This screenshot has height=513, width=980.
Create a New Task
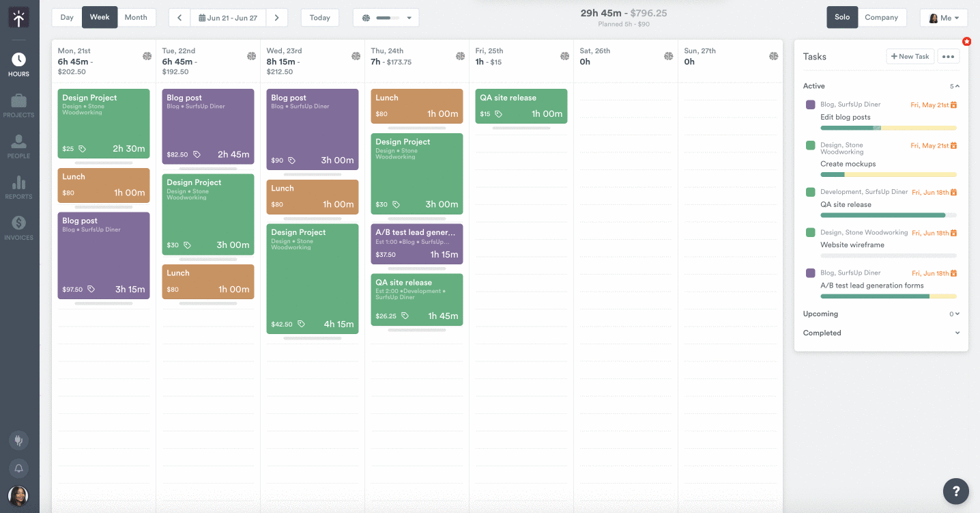click(x=910, y=56)
